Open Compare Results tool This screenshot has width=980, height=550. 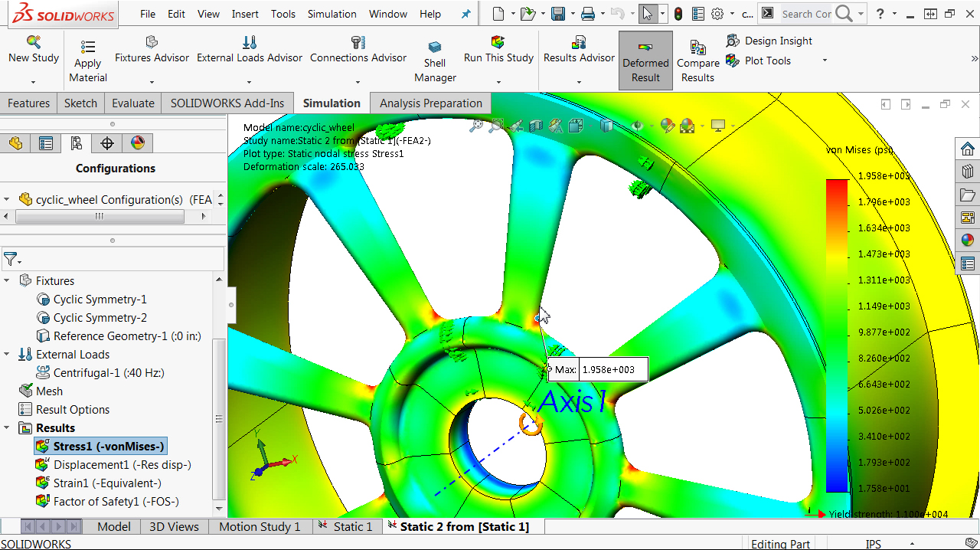tap(697, 48)
